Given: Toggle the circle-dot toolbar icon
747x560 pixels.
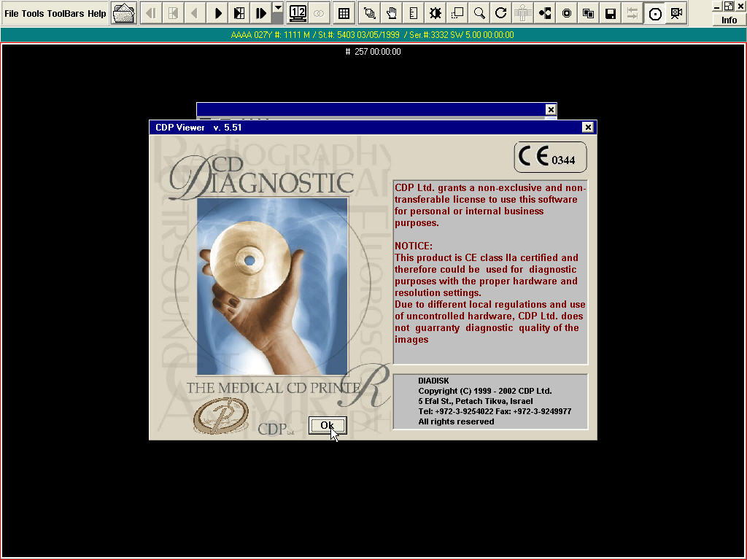Looking at the screenshot, I should 654,13.
